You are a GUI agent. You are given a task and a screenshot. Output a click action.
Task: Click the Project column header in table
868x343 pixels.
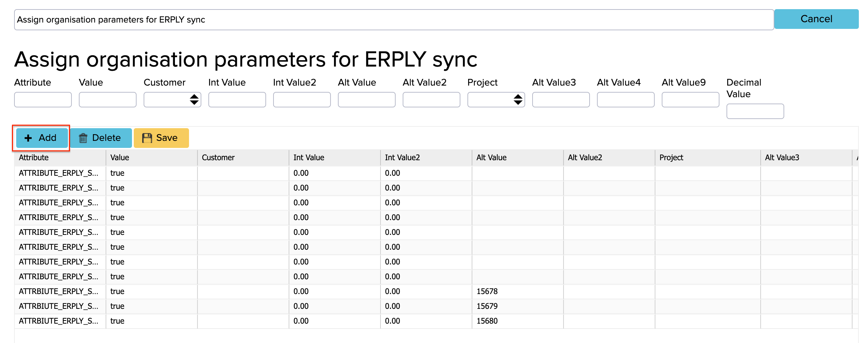click(671, 158)
